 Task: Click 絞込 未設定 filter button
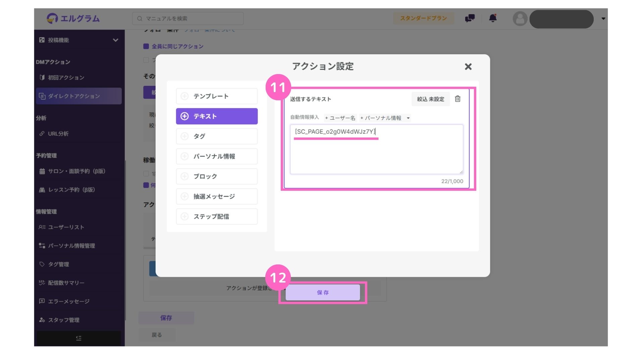point(430,99)
